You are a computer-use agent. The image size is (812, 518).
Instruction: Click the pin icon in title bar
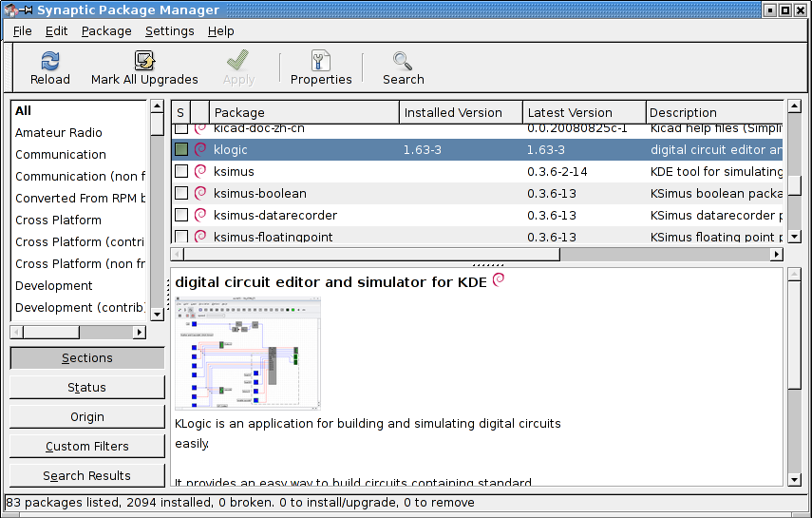pos(27,10)
